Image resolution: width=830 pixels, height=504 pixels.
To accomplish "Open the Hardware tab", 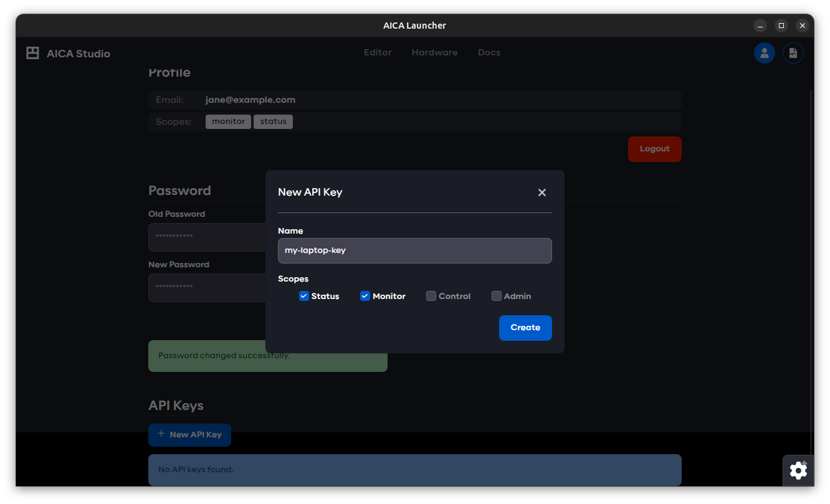I will [434, 52].
